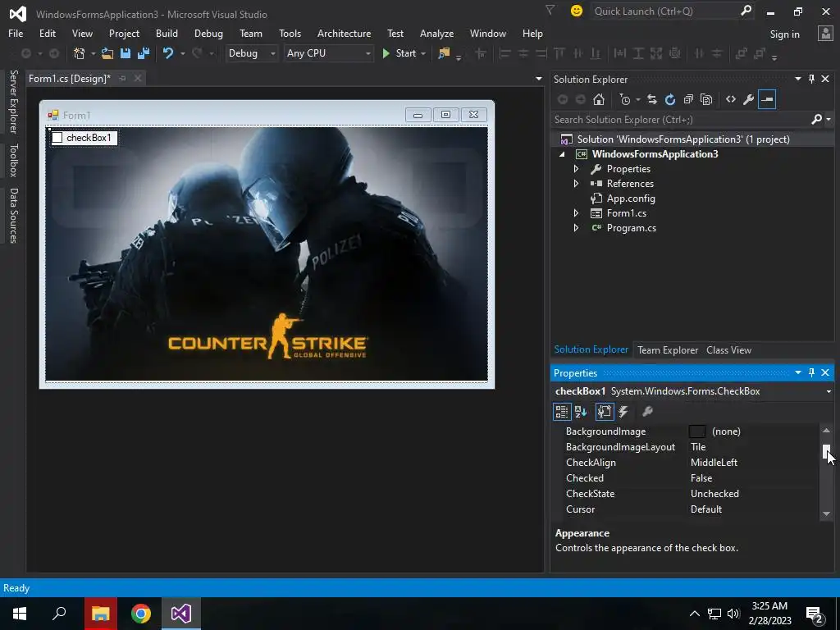Open the New Project dropdown arrow
This screenshot has width=840, height=630.
coord(93,53)
